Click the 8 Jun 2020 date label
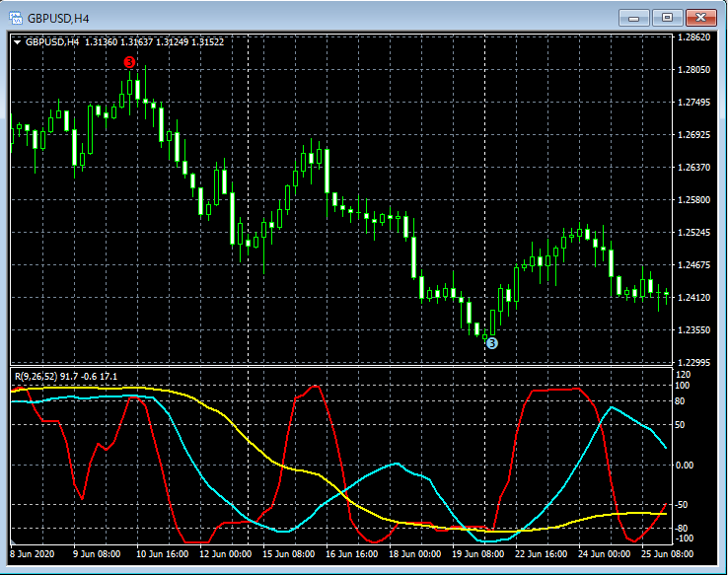The image size is (728, 575). 32,554
